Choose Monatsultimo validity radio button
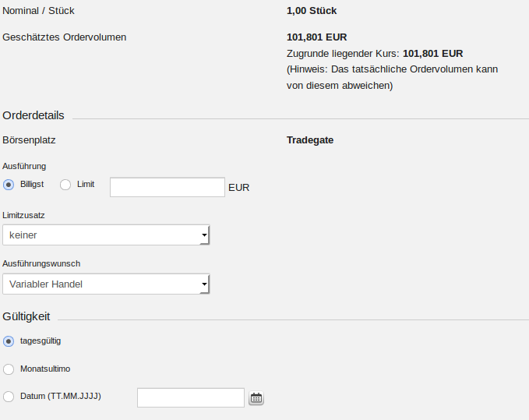 (9, 369)
